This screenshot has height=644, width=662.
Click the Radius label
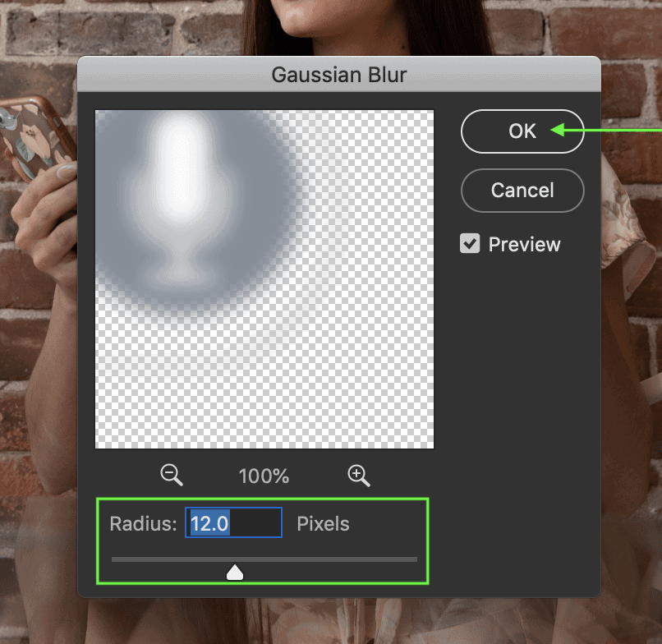pos(143,523)
